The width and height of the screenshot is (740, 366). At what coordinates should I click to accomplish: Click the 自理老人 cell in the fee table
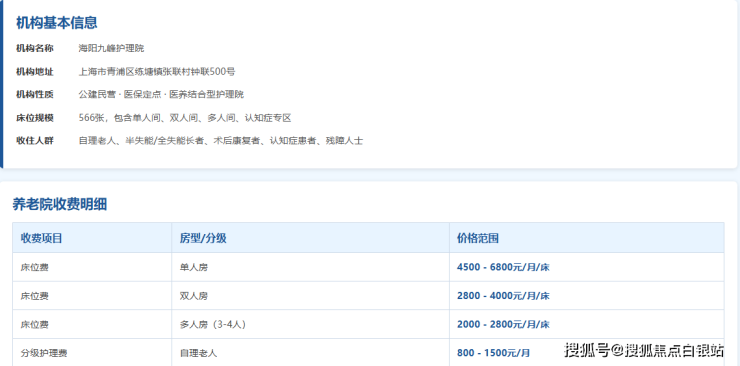(x=311, y=352)
